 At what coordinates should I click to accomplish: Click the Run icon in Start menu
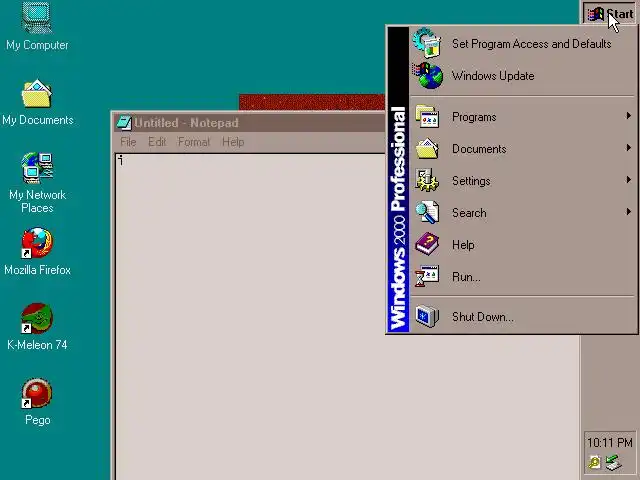(x=427, y=276)
